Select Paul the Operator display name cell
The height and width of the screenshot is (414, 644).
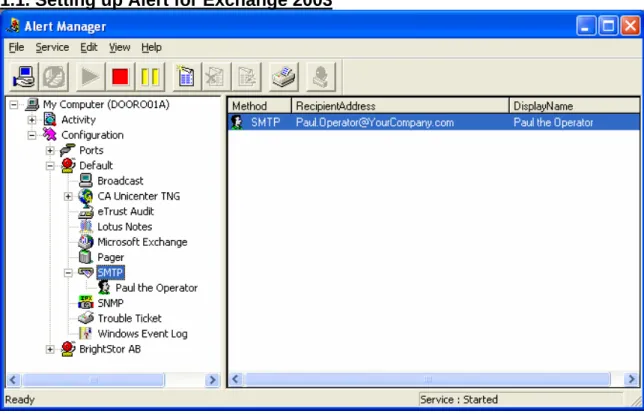point(553,122)
